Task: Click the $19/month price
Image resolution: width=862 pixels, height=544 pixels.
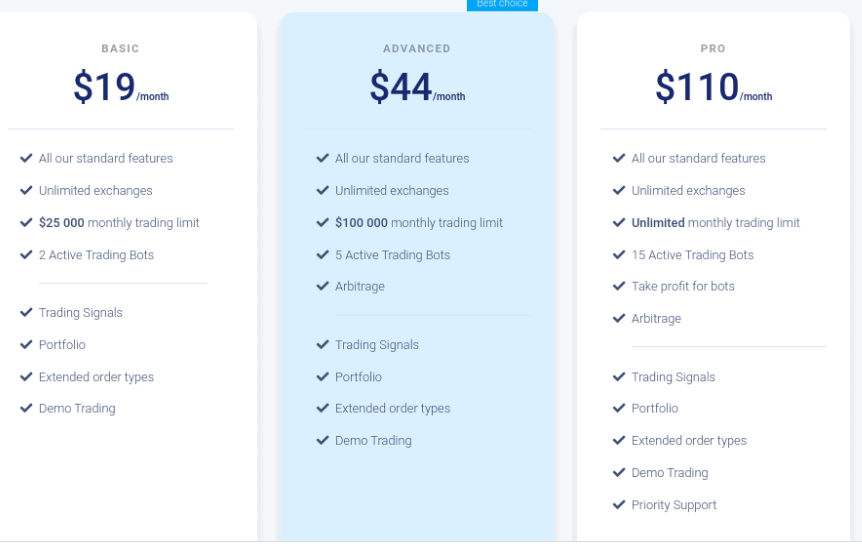Action: [x=121, y=86]
